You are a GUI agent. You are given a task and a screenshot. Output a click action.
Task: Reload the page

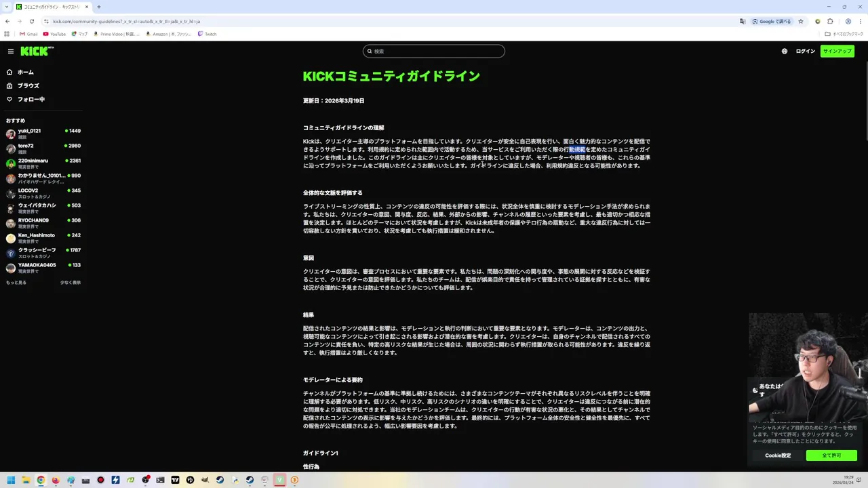tap(31, 21)
